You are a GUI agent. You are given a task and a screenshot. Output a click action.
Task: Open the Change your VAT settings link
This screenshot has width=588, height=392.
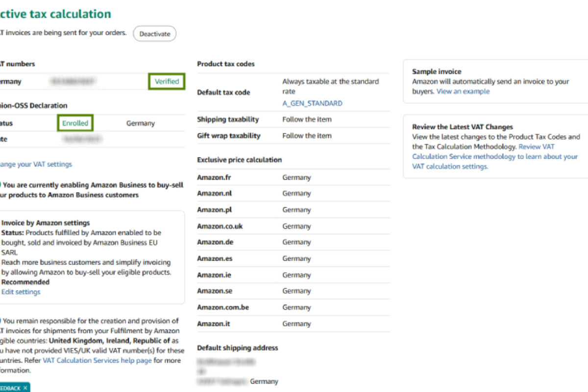(x=36, y=164)
